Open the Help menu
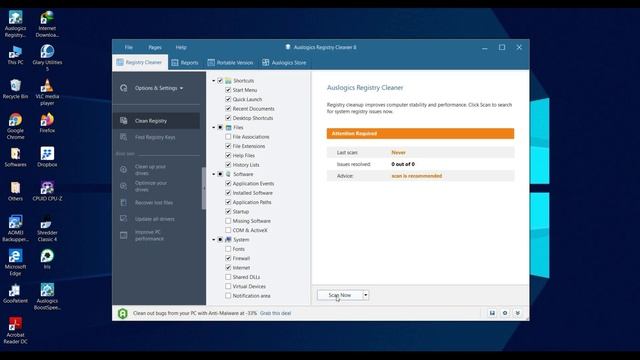This screenshot has width=640, height=360. [x=181, y=47]
